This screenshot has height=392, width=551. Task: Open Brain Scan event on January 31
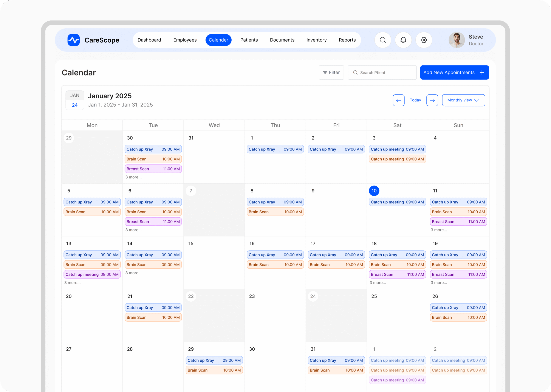point(336,370)
